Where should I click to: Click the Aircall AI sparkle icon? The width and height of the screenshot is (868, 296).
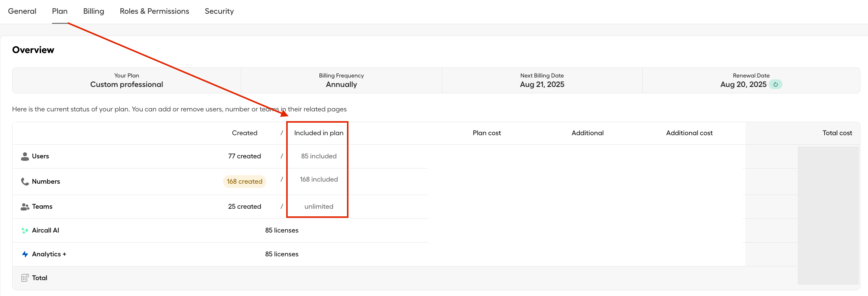25,230
